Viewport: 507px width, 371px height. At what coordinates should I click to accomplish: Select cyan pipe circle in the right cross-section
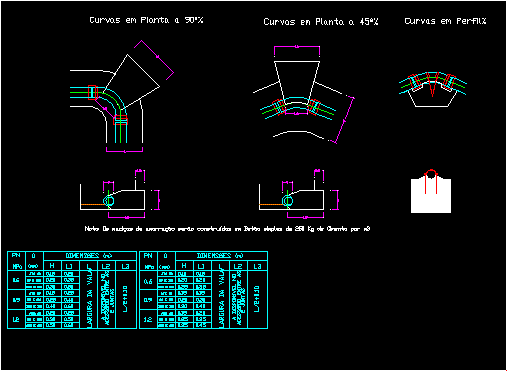tap(287, 201)
